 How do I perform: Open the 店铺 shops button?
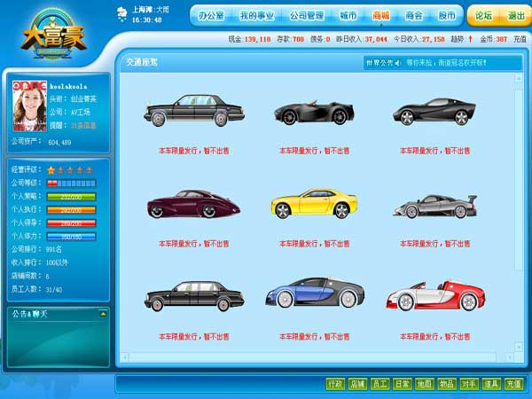(357, 384)
